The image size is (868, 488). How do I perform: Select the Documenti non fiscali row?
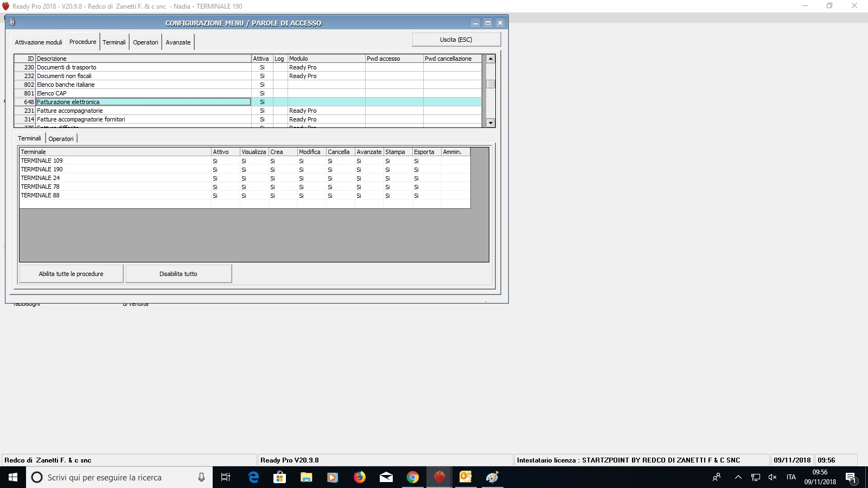[x=247, y=76]
